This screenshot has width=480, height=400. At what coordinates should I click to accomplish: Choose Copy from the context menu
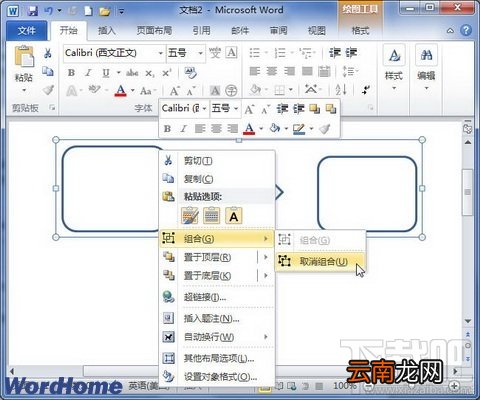click(217, 179)
